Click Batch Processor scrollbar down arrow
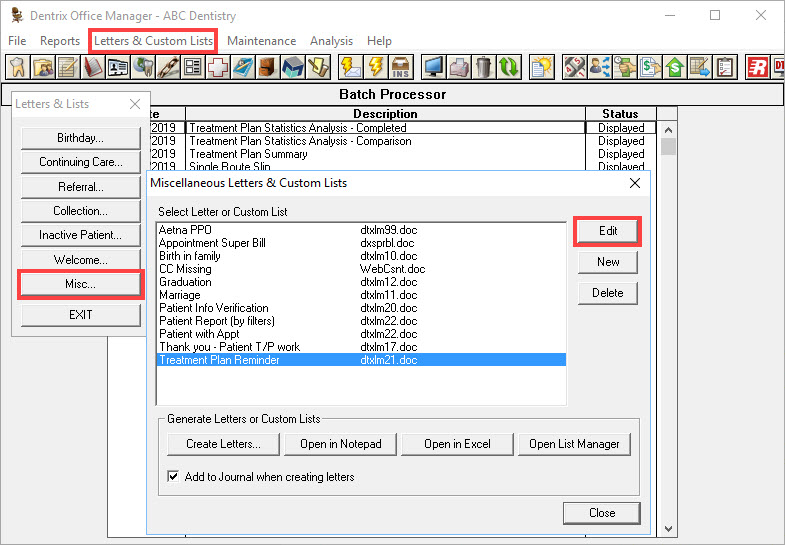 coord(668,528)
